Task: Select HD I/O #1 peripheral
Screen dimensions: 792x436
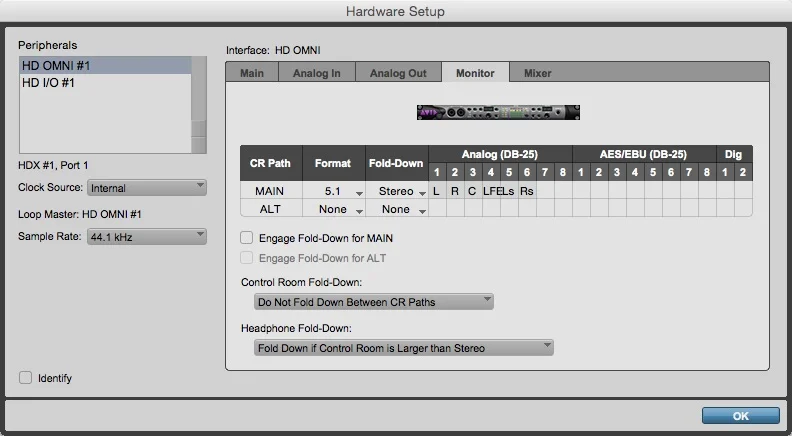Action: coord(105,83)
